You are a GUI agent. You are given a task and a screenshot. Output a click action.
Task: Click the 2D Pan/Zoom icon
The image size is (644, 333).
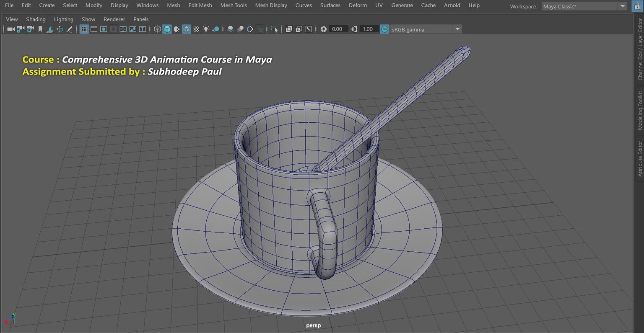point(60,29)
